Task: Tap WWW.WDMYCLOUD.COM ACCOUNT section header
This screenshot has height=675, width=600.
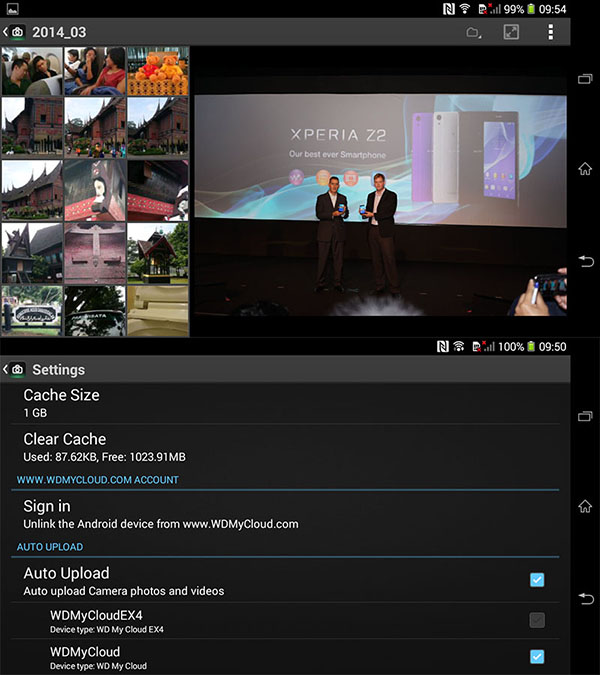Action: pyautogui.click(x=98, y=480)
